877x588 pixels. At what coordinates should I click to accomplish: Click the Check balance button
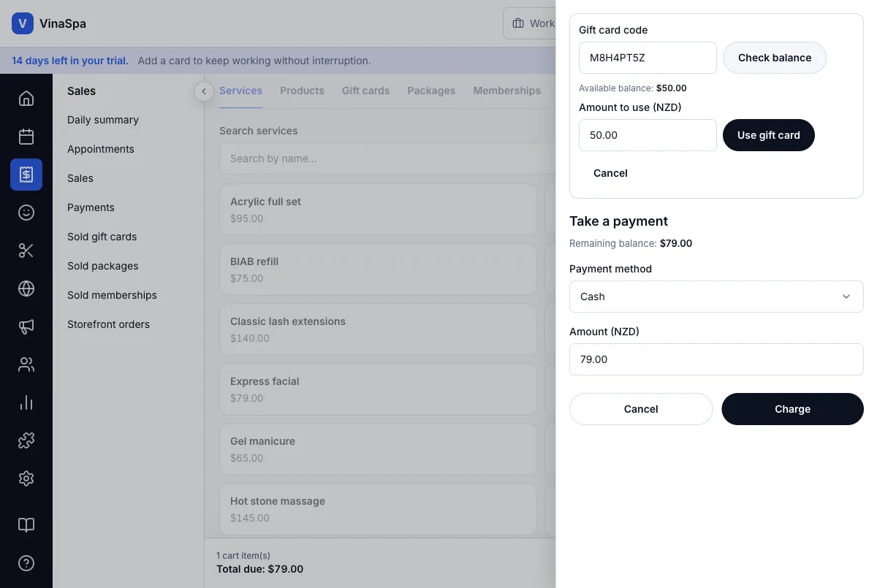775,58
